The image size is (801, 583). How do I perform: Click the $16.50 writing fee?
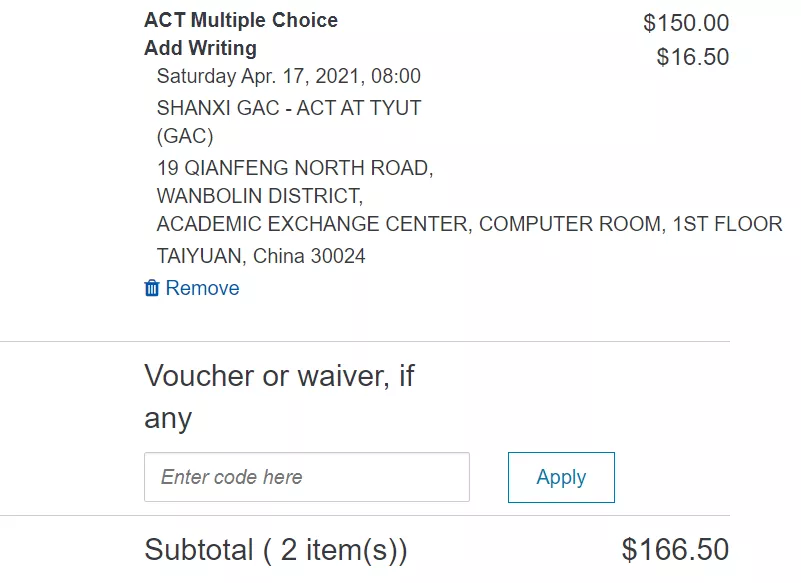692,57
